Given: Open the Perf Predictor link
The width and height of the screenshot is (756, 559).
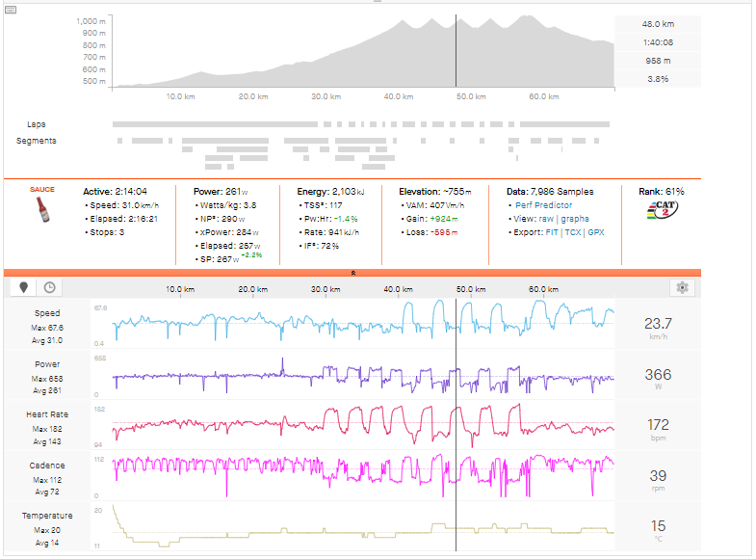Looking at the screenshot, I should pos(544,205).
